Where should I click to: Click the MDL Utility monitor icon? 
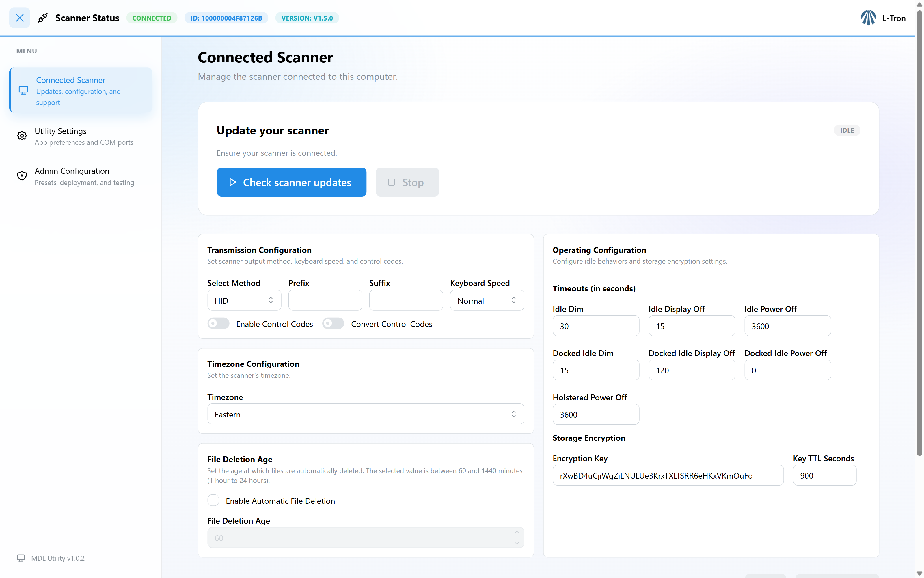coord(21,558)
